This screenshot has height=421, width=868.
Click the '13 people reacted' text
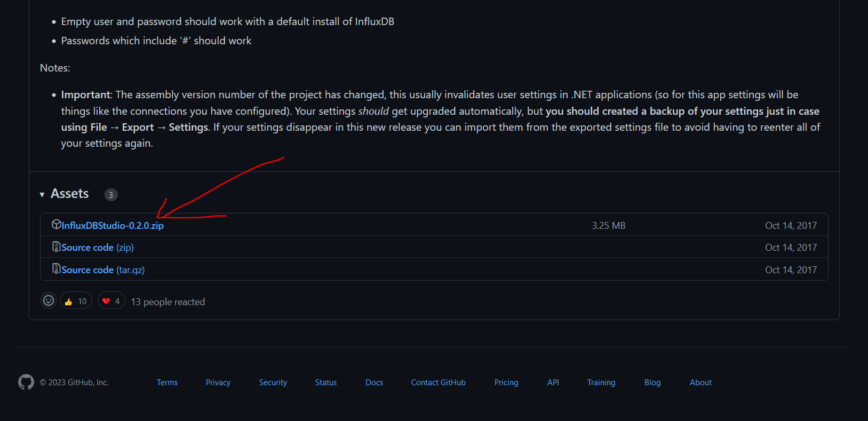pos(168,302)
